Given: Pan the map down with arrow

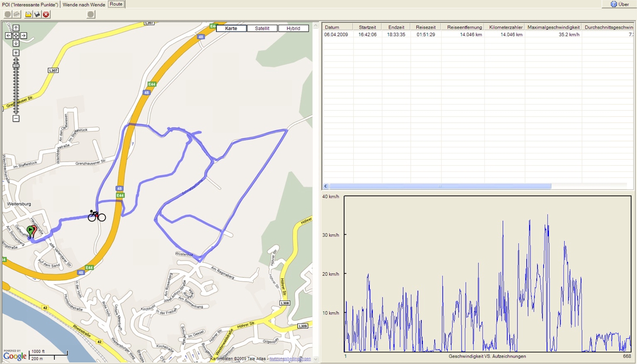Looking at the screenshot, I should tap(16, 43).
